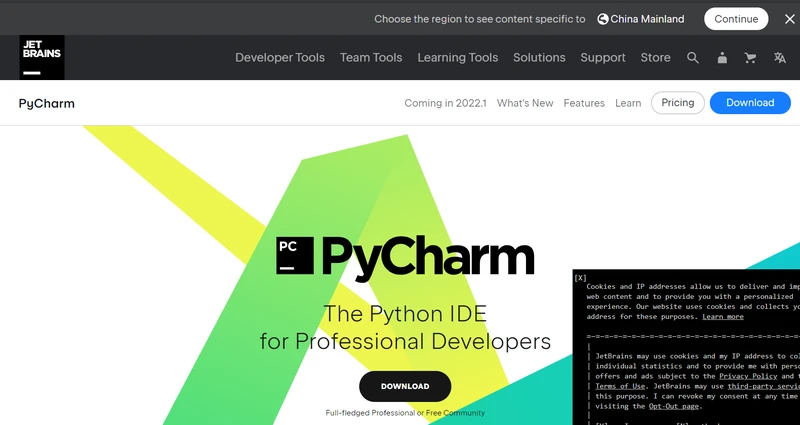Open the language translation icon
This screenshot has height=425, width=800.
780,58
